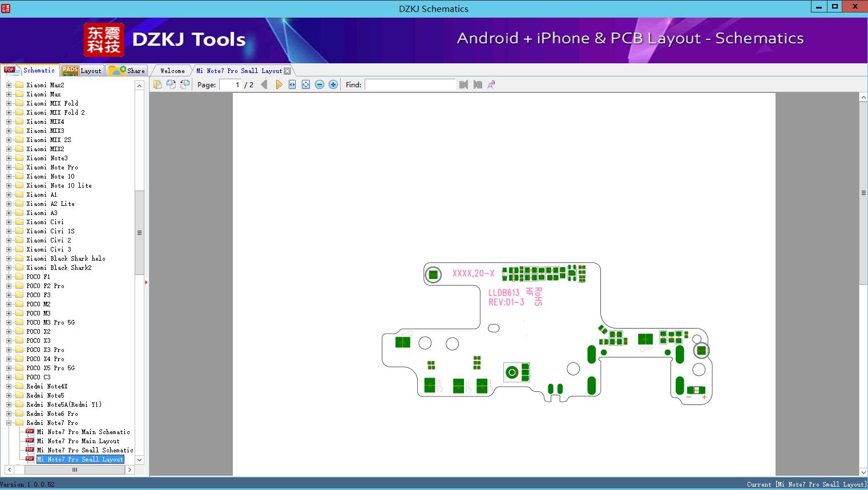Click the fit width icon
The image size is (868, 490).
click(292, 84)
